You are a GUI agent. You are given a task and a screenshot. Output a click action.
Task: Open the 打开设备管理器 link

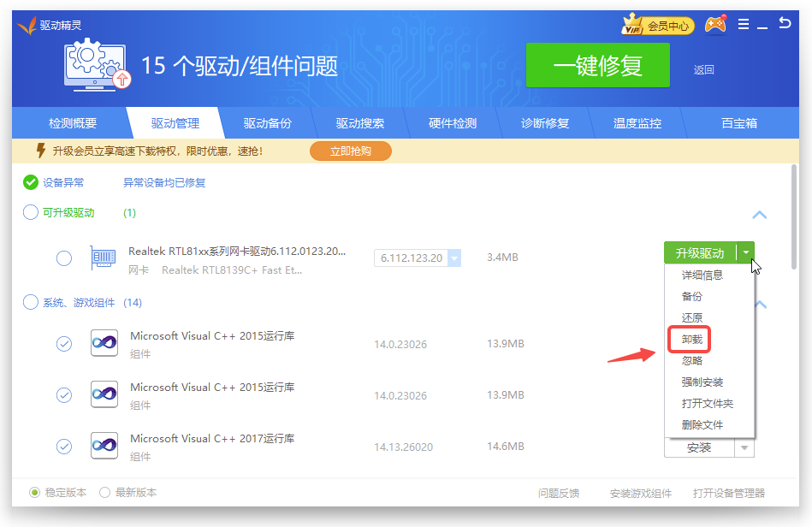[728, 494]
